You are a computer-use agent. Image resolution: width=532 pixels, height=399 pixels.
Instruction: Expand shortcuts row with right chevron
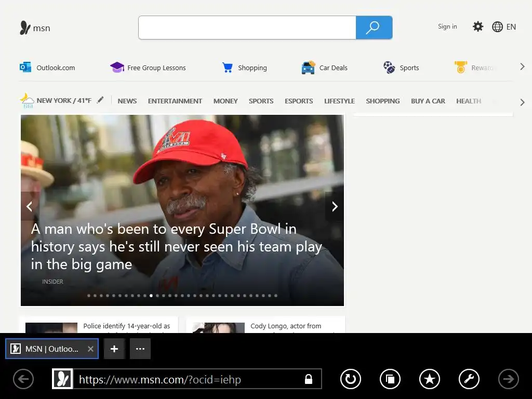[523, 67]
